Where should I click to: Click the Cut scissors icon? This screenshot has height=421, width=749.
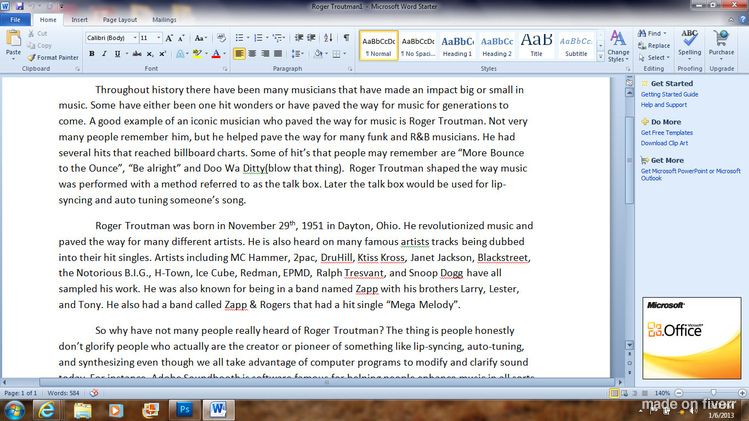[32, 33]
